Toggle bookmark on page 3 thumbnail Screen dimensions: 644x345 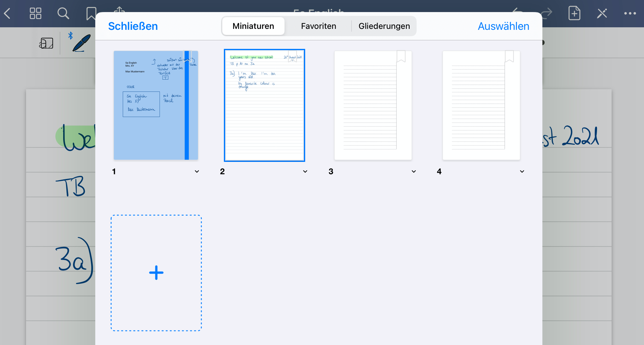[x=401, y=56]
